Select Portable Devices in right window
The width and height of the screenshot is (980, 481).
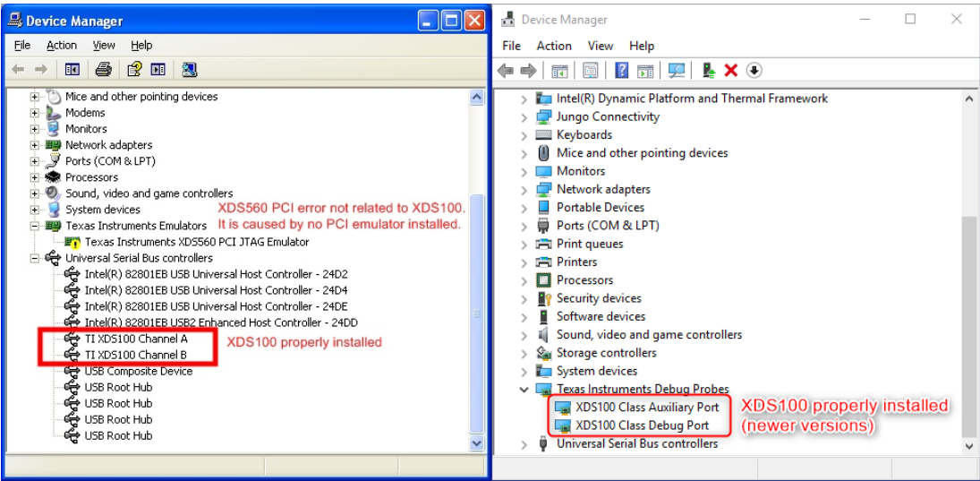600,207
